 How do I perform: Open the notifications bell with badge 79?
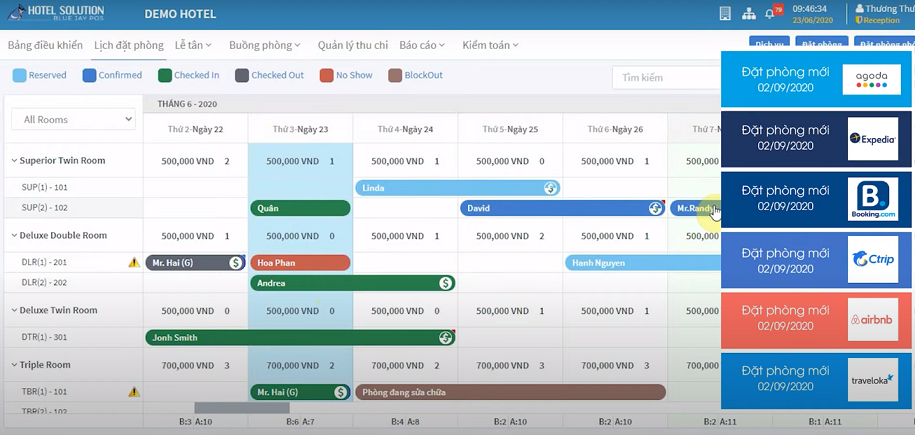click(771, 14)
